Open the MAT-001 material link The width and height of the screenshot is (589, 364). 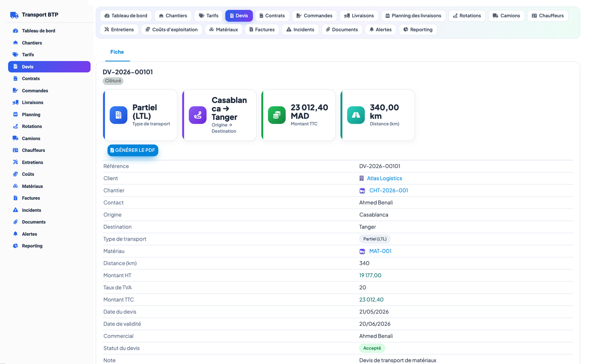point(380,251)
